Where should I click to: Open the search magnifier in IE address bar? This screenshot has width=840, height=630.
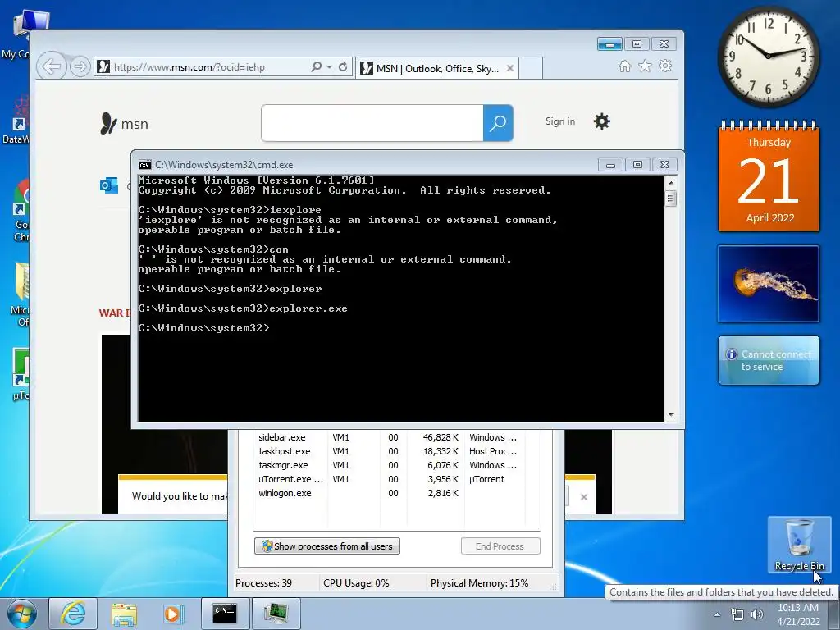click(317, 67)
